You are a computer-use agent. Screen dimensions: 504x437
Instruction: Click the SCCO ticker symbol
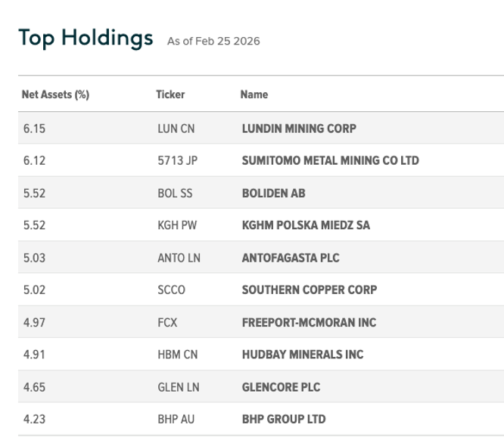[x=171, y=290]
